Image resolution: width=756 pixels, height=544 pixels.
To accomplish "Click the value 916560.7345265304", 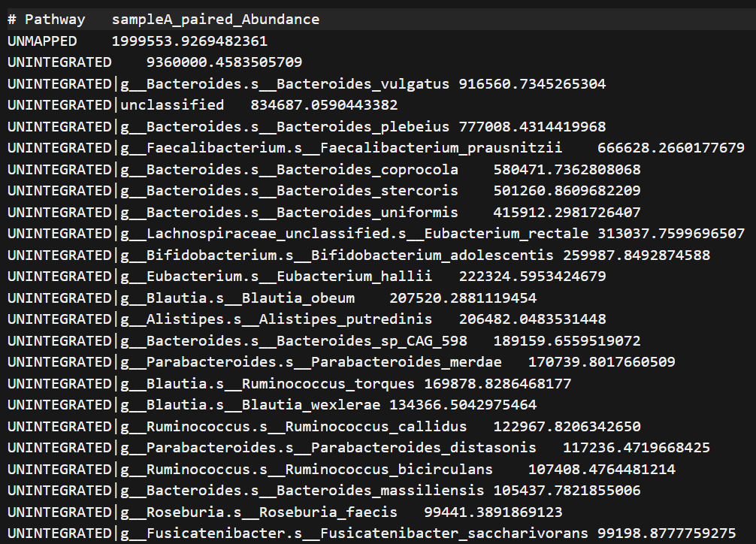I will point(532,84).
